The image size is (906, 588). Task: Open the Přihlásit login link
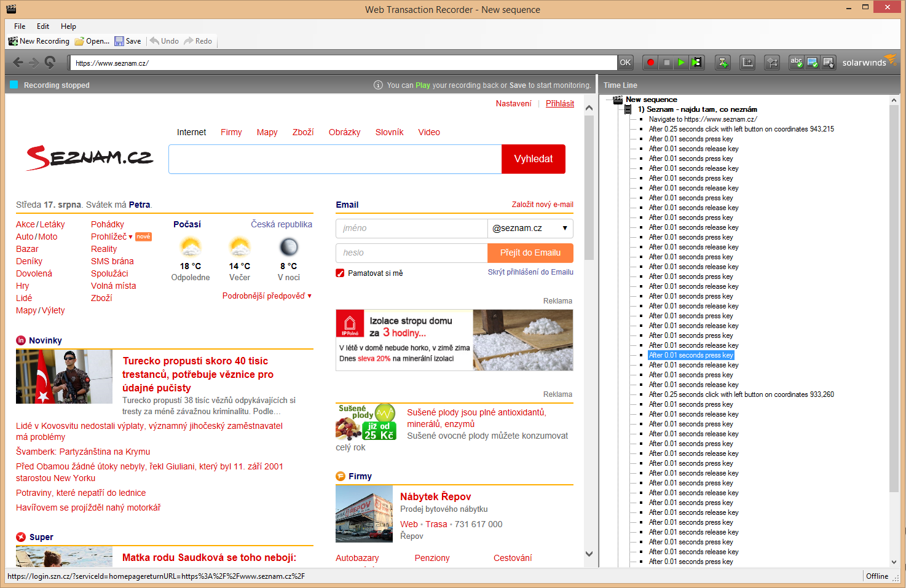pos(560,104)
